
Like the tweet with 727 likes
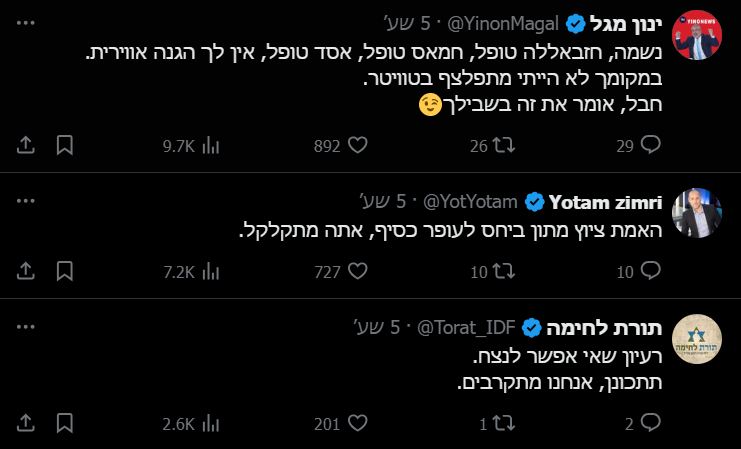[x=357, y=271]
